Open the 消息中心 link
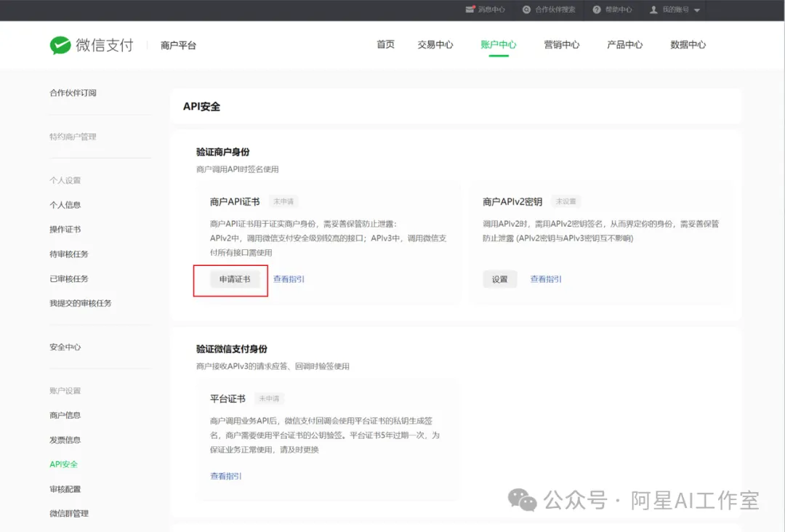Viewport: 785px width, 532px height. click(491, 9)
